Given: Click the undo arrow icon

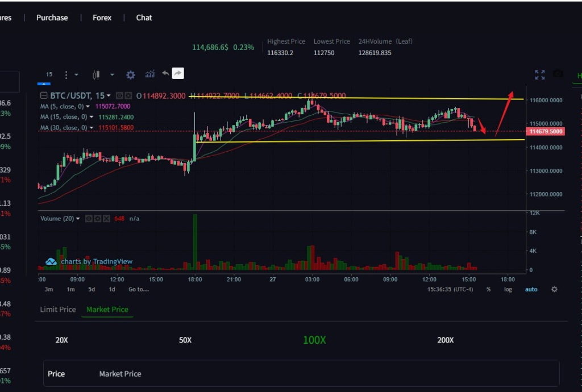Looking at the screenshot, I should pos(165,74).
